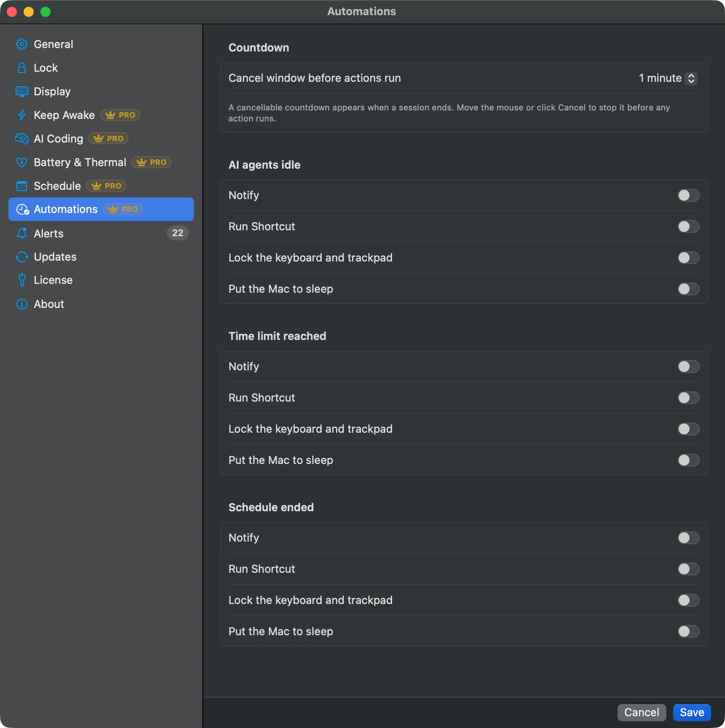
Task: Enable Notify under AI agents idle
Action: [688, 195]
